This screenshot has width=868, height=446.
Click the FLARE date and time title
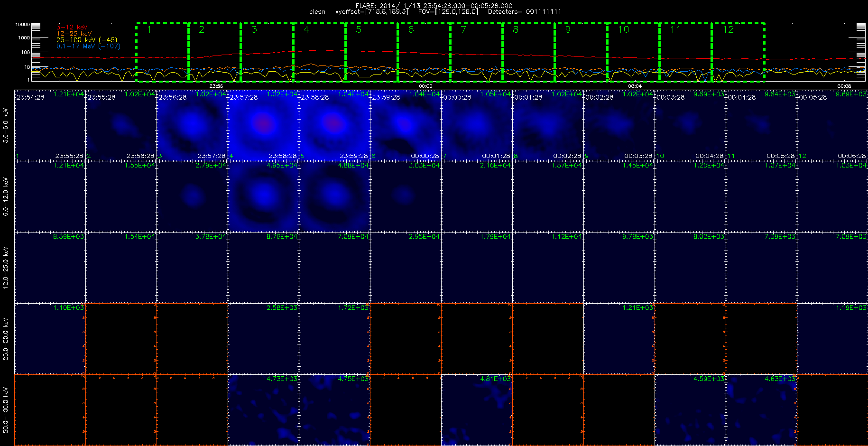tap(434, 6)
